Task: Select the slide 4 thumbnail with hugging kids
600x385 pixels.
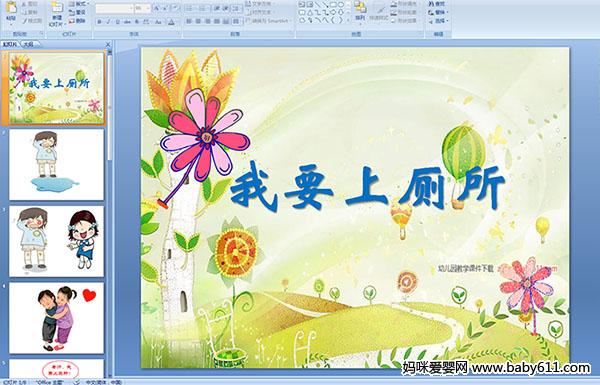Action: tap(56, 318)
